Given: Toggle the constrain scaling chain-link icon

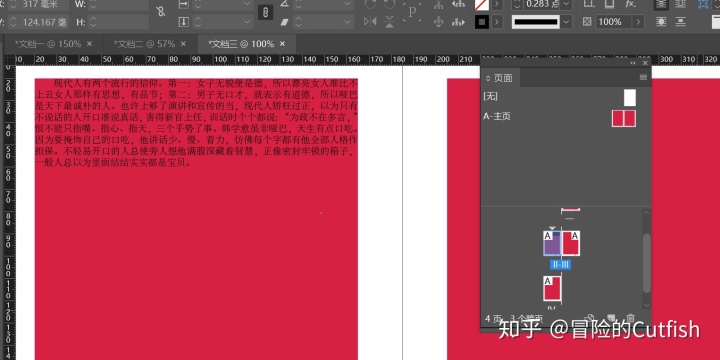Looking at the screenshot, I should pyautogui.click(x=265, y=12).
